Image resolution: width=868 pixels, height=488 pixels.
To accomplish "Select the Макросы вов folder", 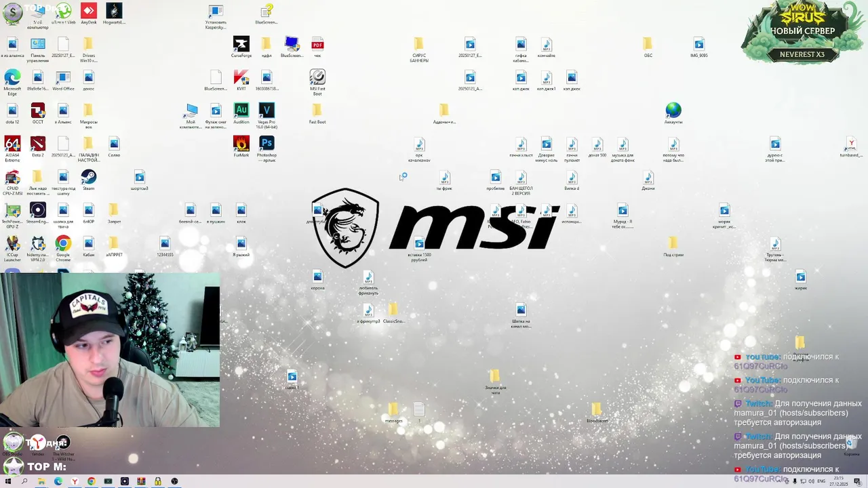I will (x=88, y=115).
